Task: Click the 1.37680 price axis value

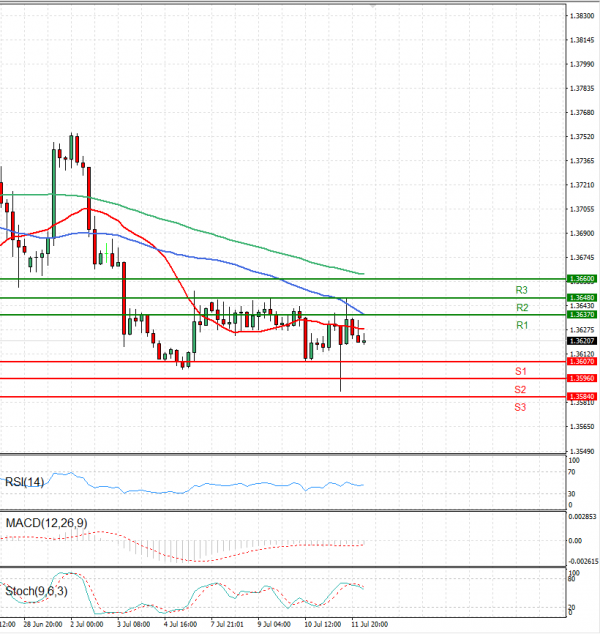Action: (x=582, y=112)
